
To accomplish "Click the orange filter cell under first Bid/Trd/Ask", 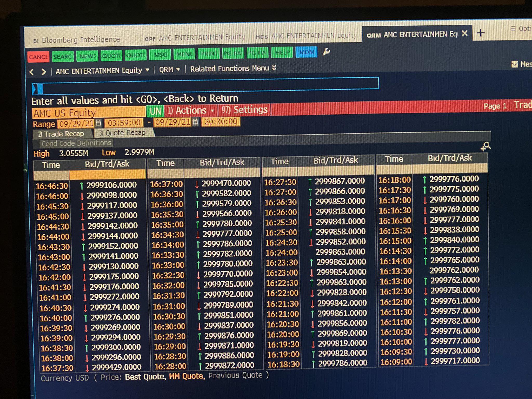I will pyautogui.click(x=107, y=174).
